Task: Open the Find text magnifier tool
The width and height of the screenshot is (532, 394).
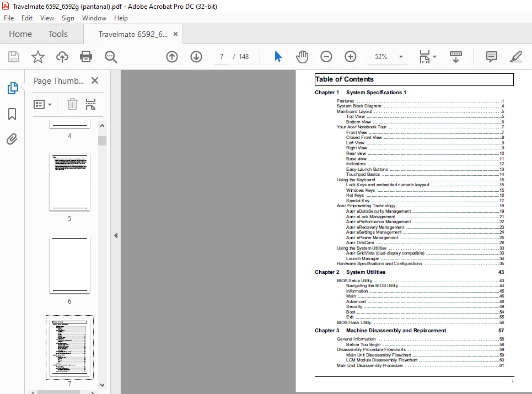Action: pyautogui.click(x=111, y=57)
